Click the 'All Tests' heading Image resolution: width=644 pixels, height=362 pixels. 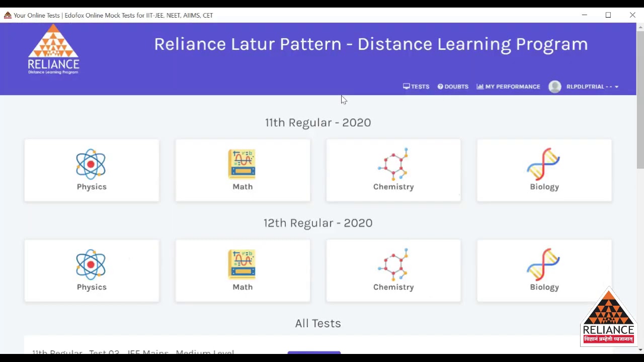(318, 323)
